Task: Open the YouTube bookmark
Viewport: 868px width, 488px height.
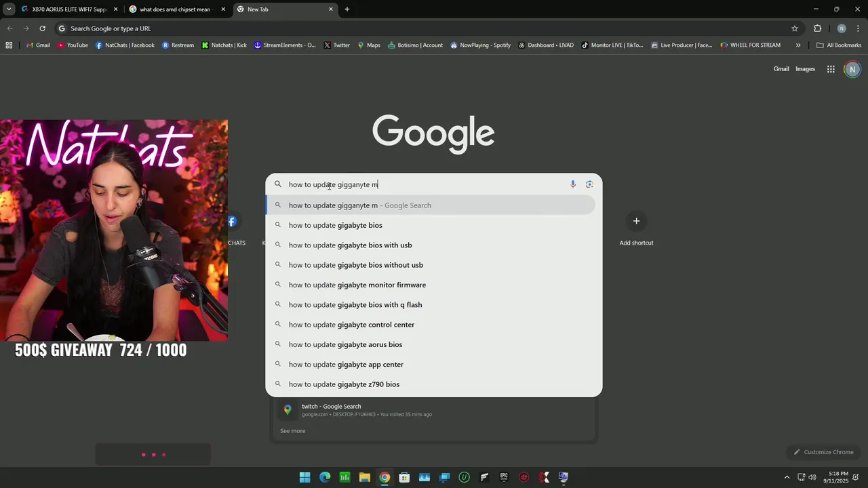Action: pyautogui.click(x=73, y=45)
